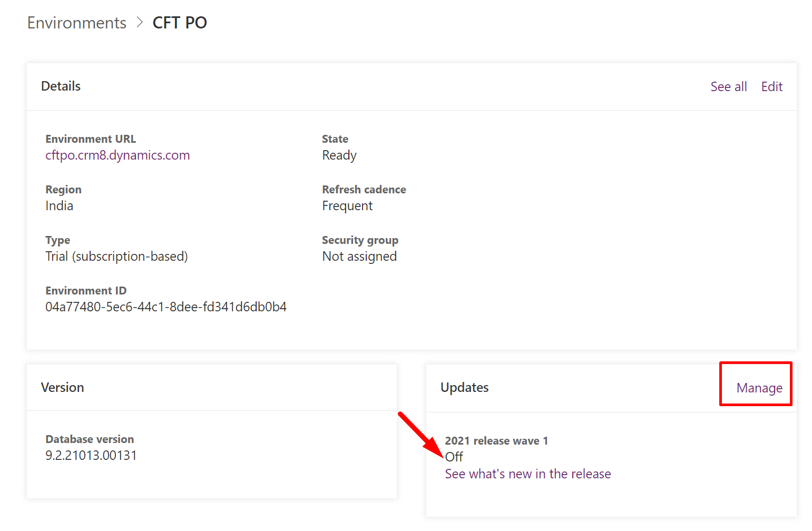This screenshot has height=531, width=812.
Task: Click Edit in the Details card
Action: [771, 87]
